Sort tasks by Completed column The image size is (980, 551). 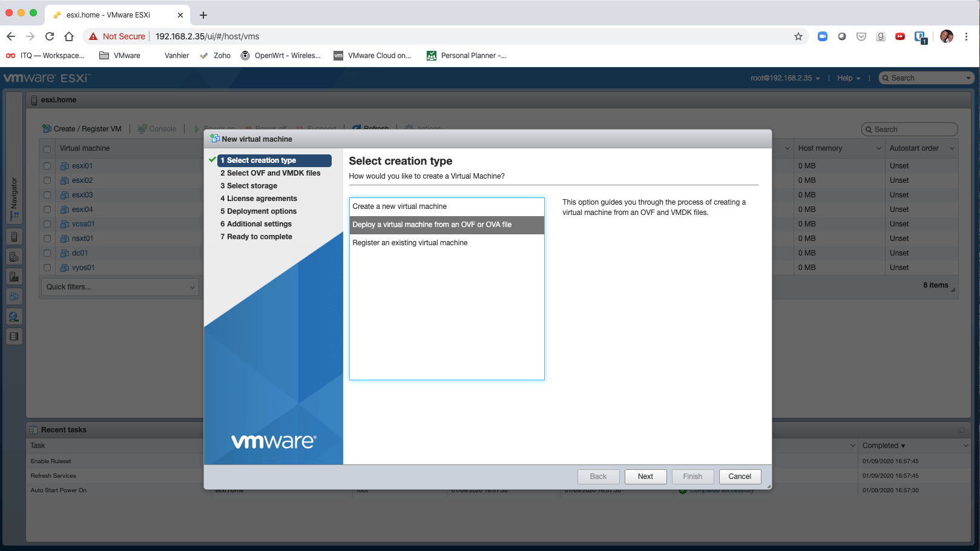click(x=883, y=446)
